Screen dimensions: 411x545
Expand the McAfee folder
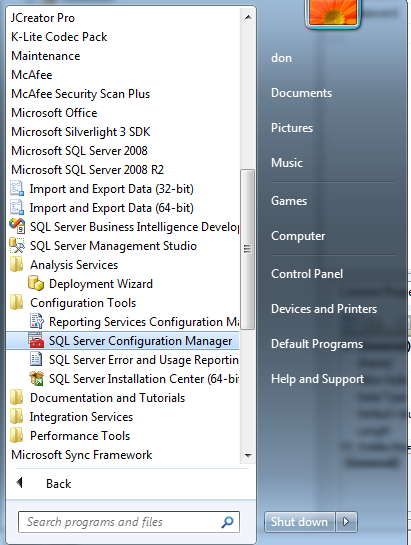[x=32, y=75]
